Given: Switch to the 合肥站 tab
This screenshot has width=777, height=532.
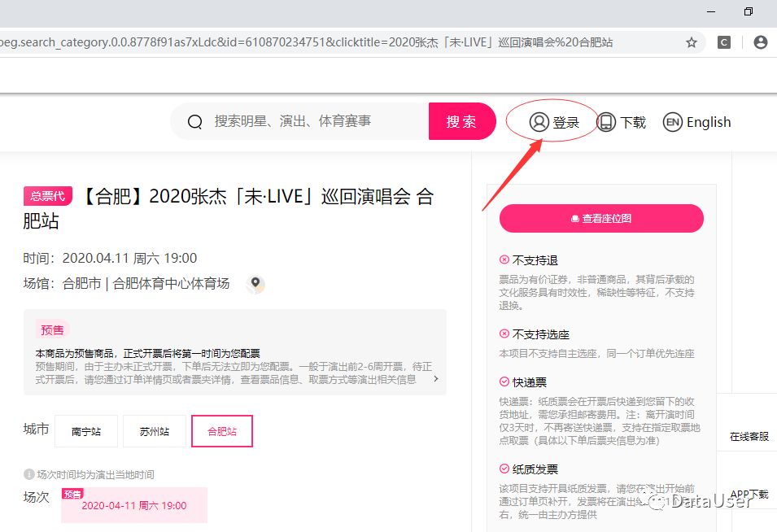Looking at the screenshot, I should pyautogui.click(x=221, y=432).
